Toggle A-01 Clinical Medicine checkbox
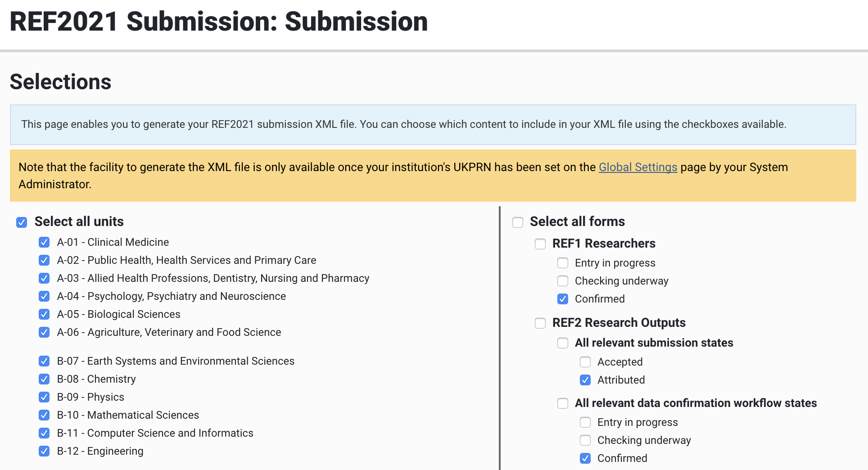The height and width of the screenshot is (470, 868). pos(44,242)
